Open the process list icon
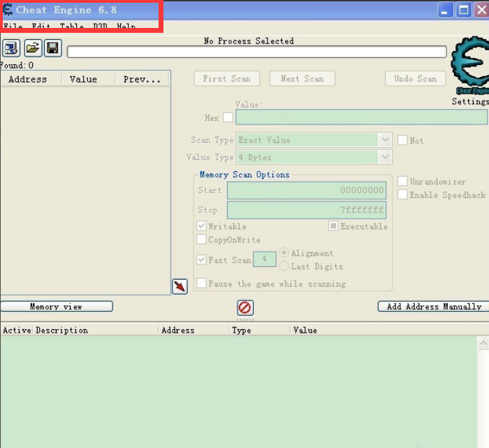Image resolution: width=489 pixels, height=448 pixels. (11, 48)
